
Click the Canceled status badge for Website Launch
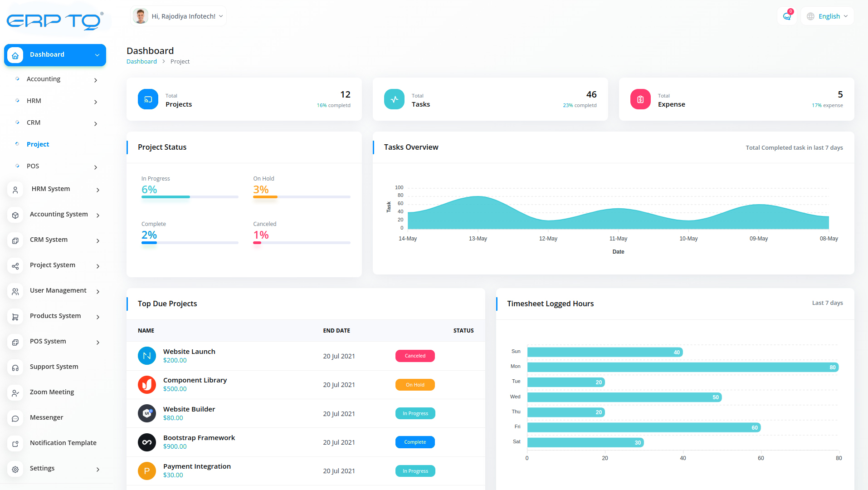click(415, 356)
